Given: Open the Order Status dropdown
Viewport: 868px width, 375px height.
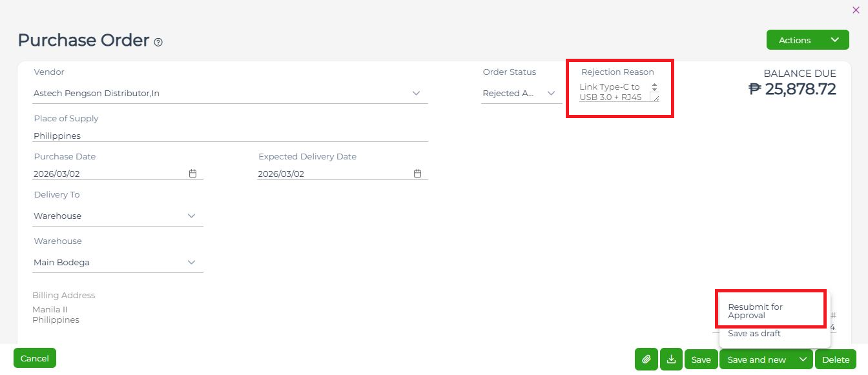Looking at the screenshot, I should [551, 94].
